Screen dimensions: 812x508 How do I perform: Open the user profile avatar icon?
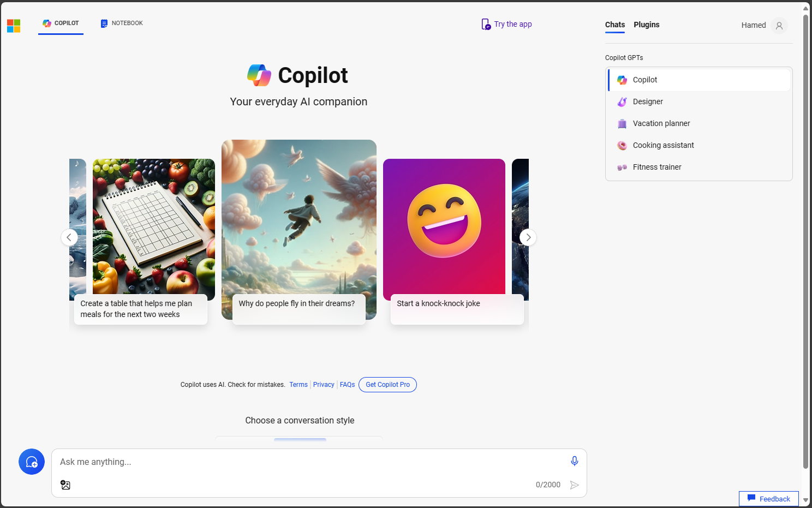779,25
